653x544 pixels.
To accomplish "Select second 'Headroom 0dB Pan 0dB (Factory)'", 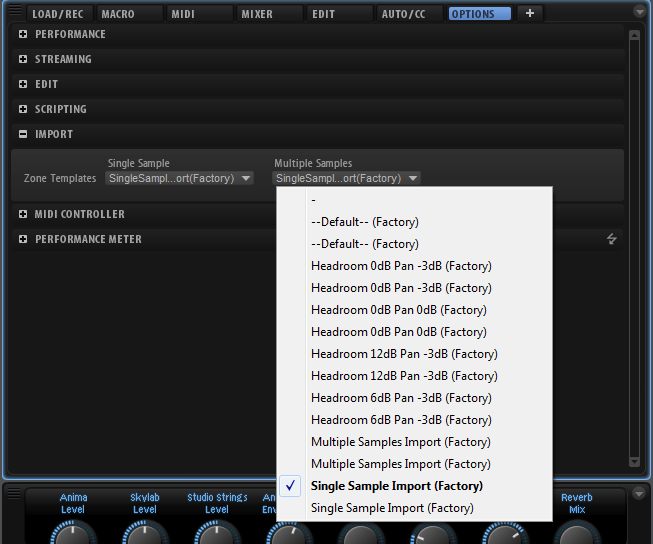I will 414,332.
